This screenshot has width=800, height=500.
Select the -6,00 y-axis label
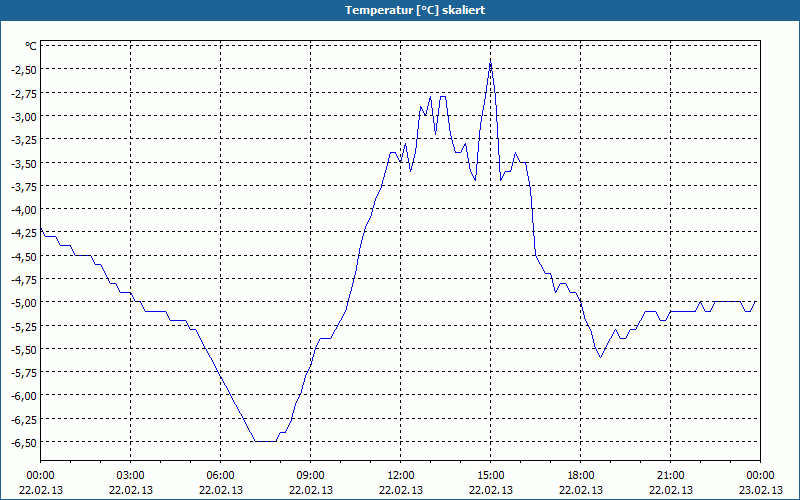coord(24,396)
